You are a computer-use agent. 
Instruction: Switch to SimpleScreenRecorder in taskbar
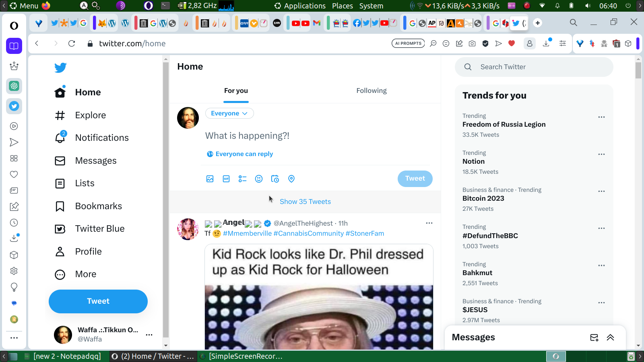242,356
